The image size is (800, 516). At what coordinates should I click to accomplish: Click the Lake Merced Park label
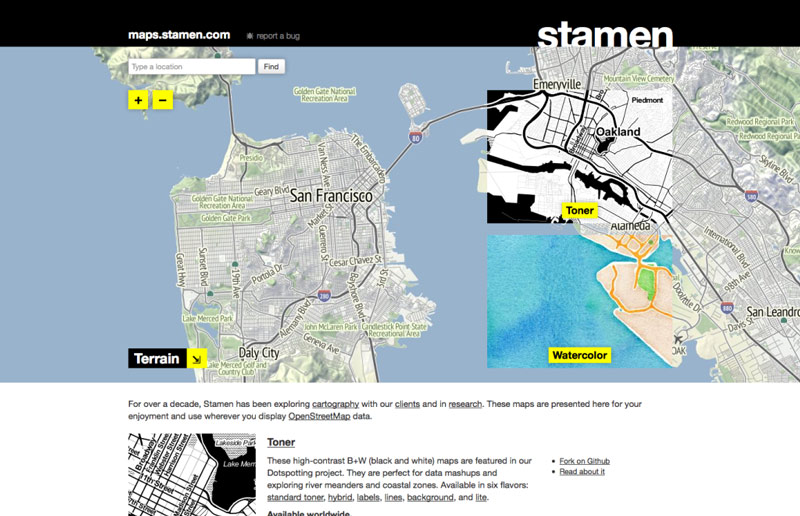[208, 318]
